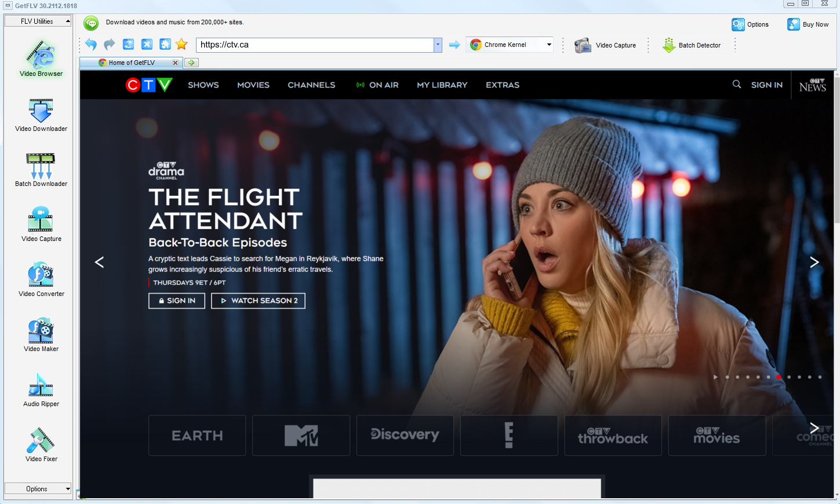The height and width of the screenshot is (504, 840).
Task: Select the Home of GetFLV tab
Action: click(132, 63)
